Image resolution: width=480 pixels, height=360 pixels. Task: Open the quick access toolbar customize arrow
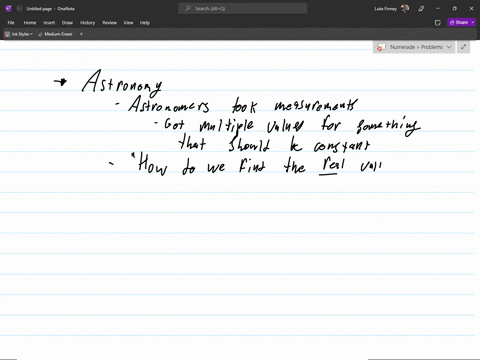pos(81,34)
